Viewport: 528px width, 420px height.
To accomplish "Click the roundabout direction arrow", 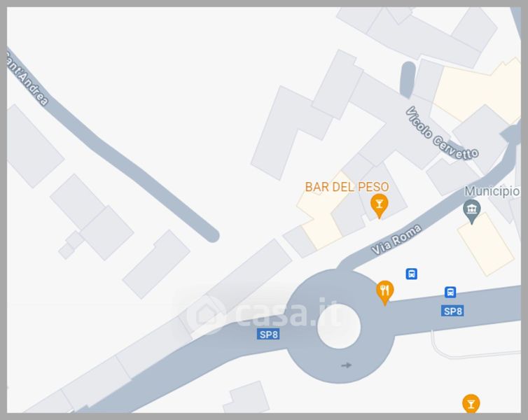I will click(x=347, y=365).
